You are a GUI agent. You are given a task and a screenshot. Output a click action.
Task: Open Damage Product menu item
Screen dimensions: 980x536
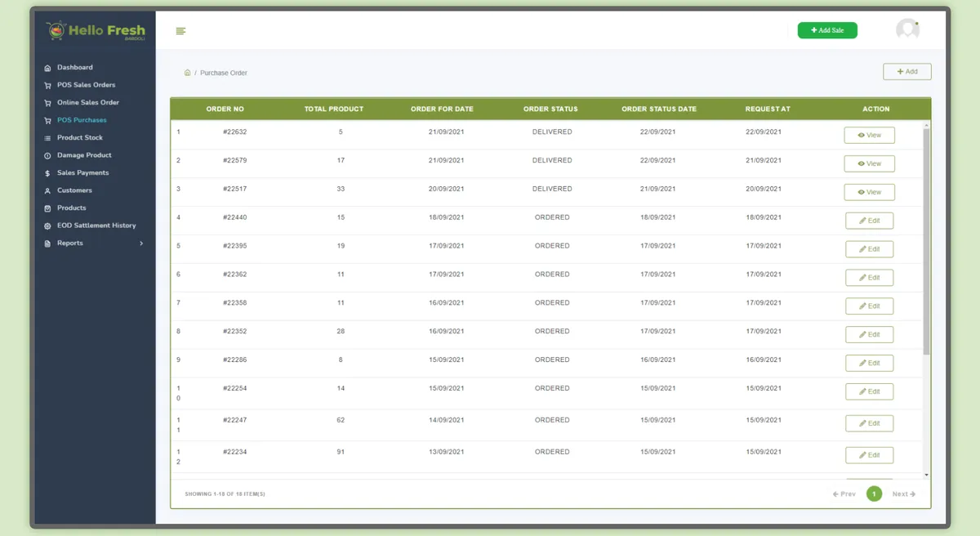(x=84, y=155)
